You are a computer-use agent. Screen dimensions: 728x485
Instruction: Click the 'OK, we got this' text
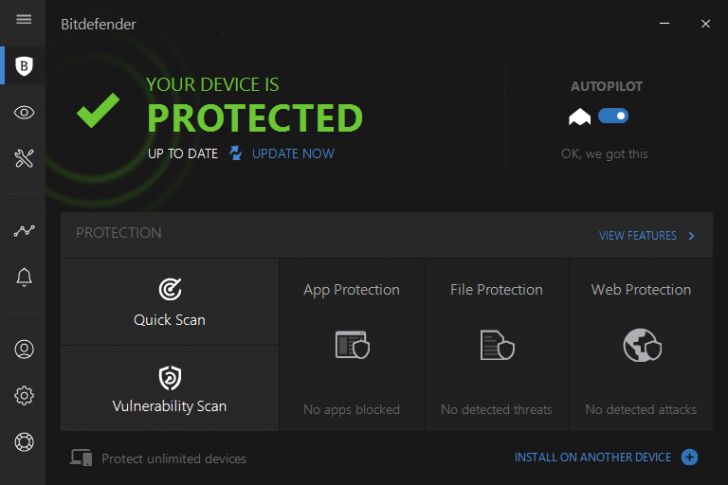(x=604, y=154)
